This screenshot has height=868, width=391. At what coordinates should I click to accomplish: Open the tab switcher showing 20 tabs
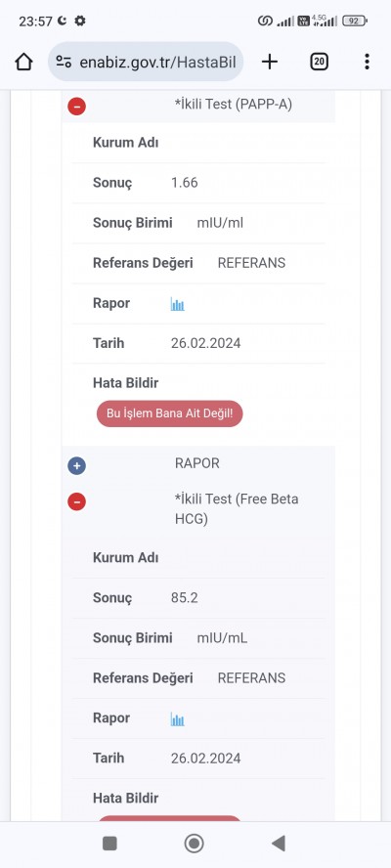319,62
